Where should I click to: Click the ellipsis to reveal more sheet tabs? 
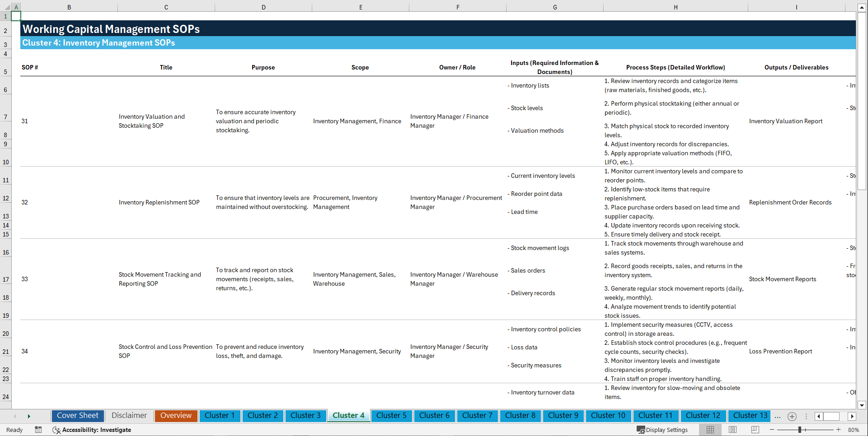click(x=778, y=416)
